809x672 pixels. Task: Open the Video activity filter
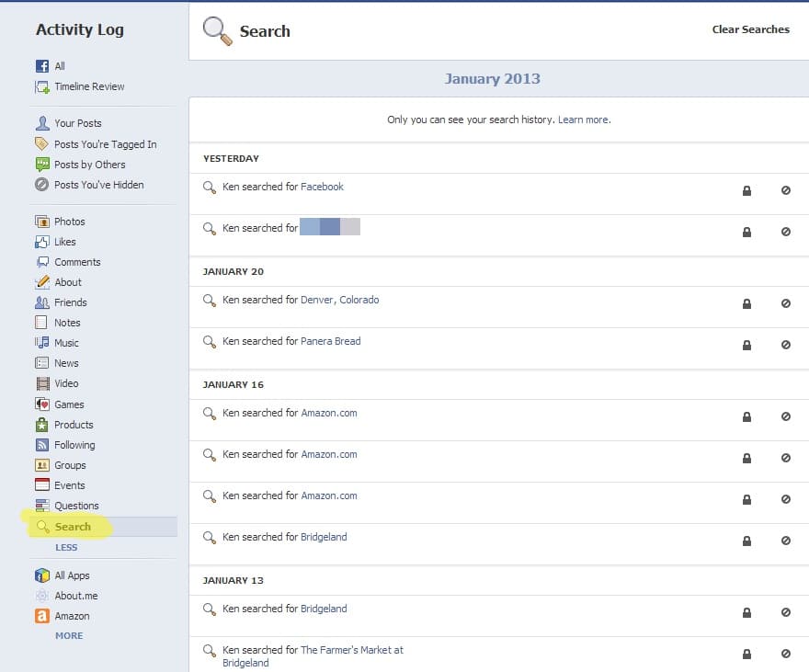tap(57, 383)
